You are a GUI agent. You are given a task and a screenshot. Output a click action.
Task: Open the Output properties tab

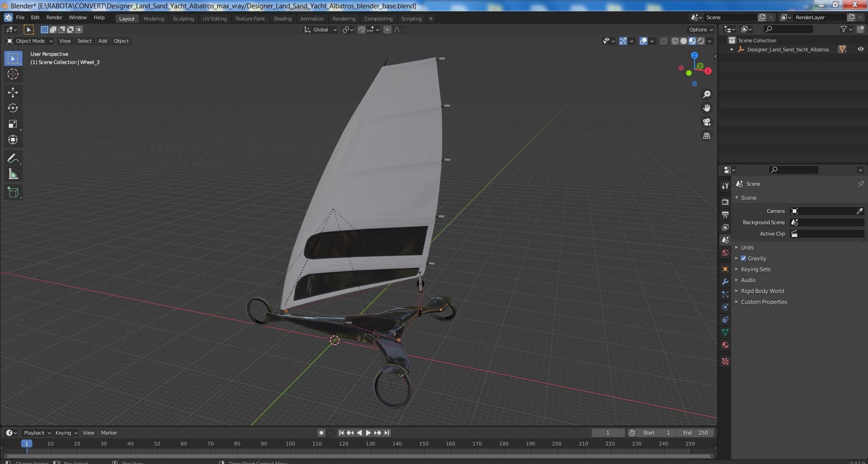point(725,214)
